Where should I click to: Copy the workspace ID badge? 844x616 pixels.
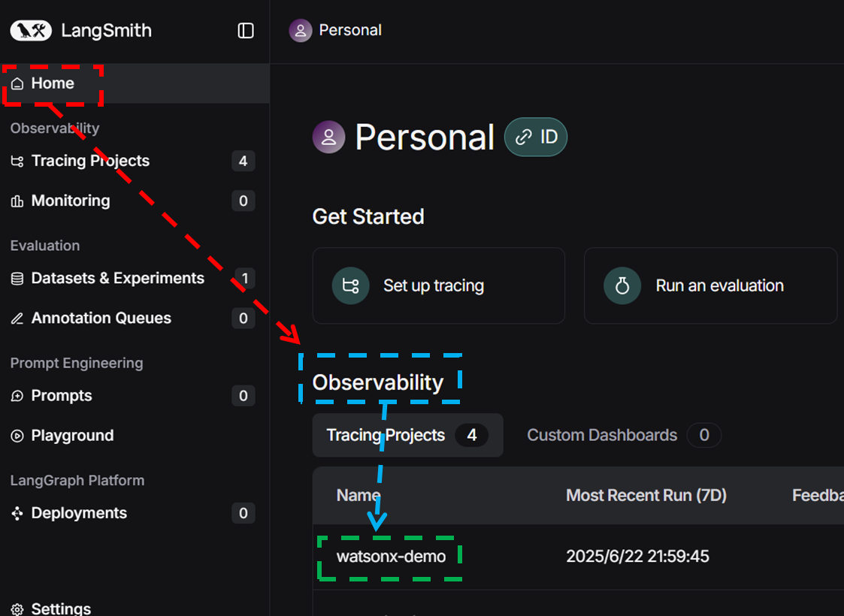point(536,137)
